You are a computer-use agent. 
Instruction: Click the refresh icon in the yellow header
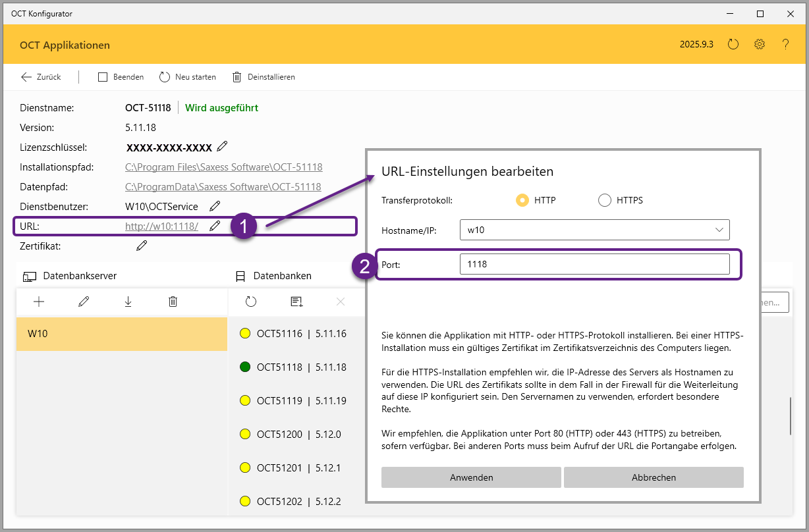(x=733, y=45)
